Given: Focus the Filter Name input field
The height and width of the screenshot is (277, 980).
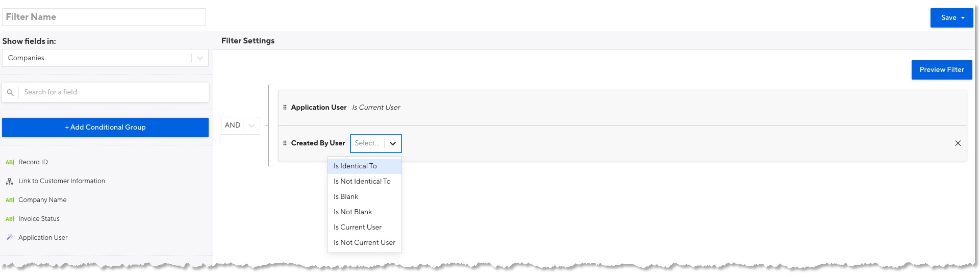Looking at the screenshot, I should [x=104, y=17].
